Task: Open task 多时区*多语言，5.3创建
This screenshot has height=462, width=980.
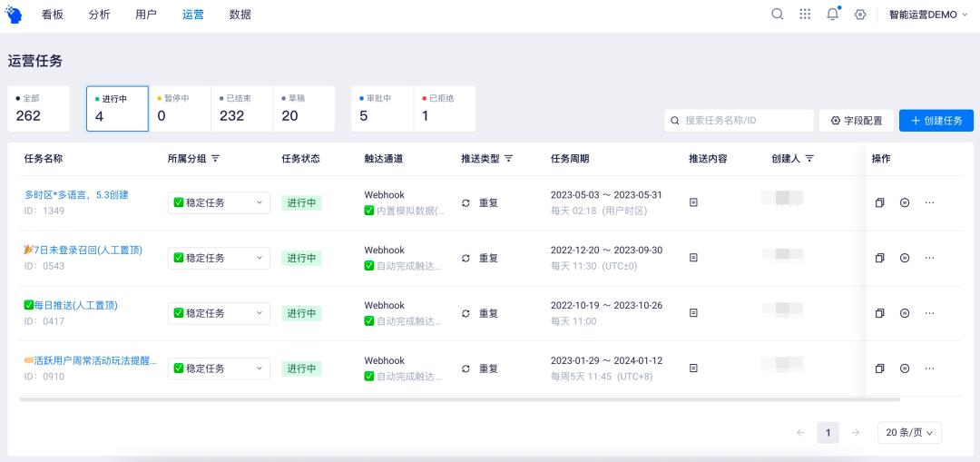Action: (x=76, y=194)
